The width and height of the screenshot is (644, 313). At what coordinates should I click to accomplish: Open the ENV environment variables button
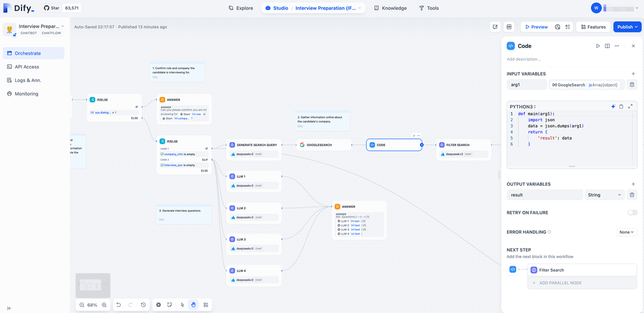[509, 27]
